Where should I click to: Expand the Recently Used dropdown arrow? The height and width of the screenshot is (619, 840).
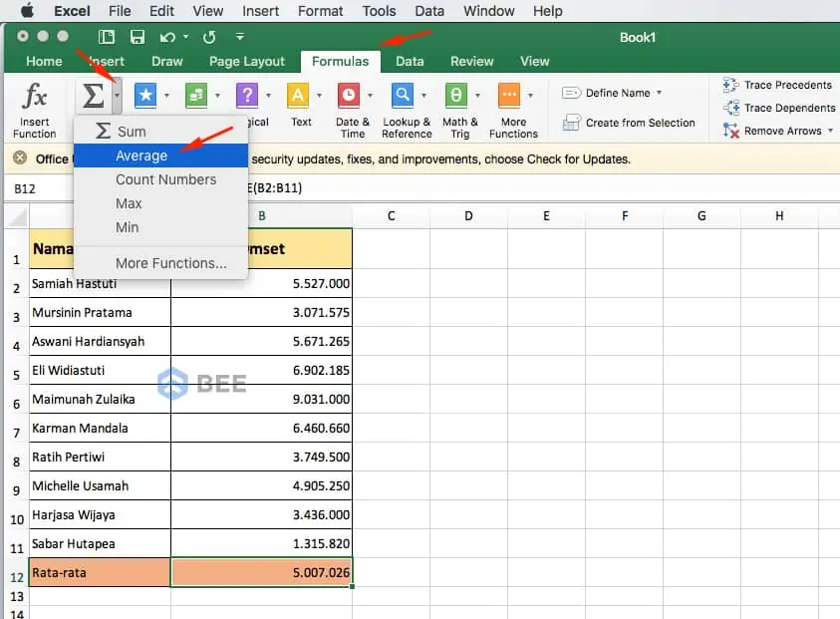click(166, 96)
